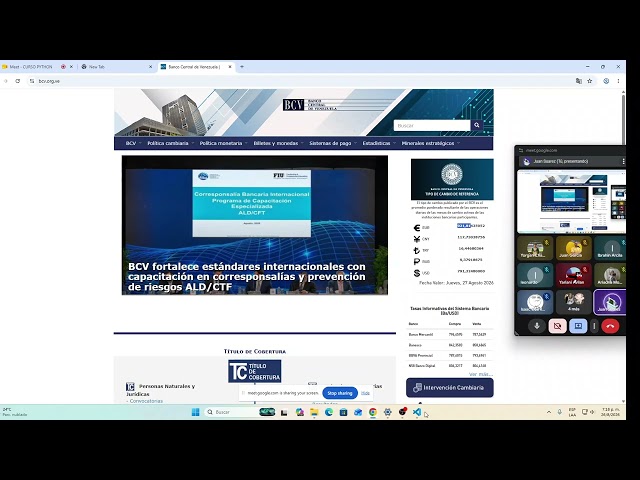Reload the page with browser refresh icon
The height and width of the screenshot is (480, 640).
point(18,81)
